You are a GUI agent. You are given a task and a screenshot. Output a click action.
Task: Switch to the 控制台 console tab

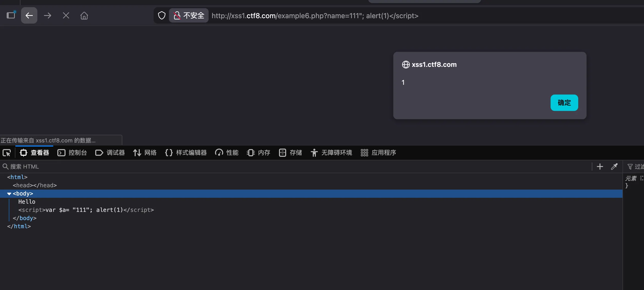(72, 153)
